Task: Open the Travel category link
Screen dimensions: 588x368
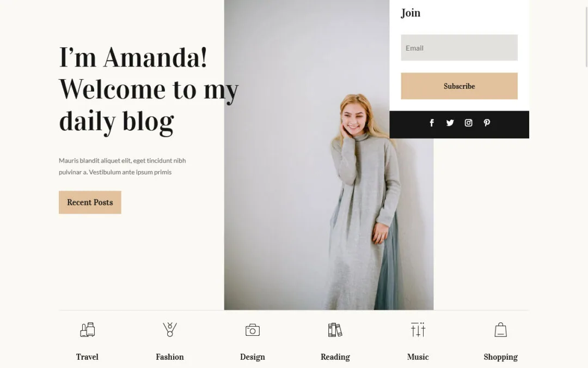Action: pos(87,357)
